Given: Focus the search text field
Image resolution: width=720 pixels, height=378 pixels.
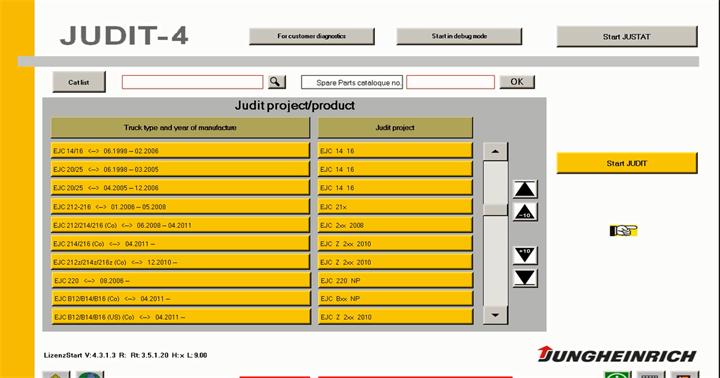Looking at the screenshot, I should (192, 82).
